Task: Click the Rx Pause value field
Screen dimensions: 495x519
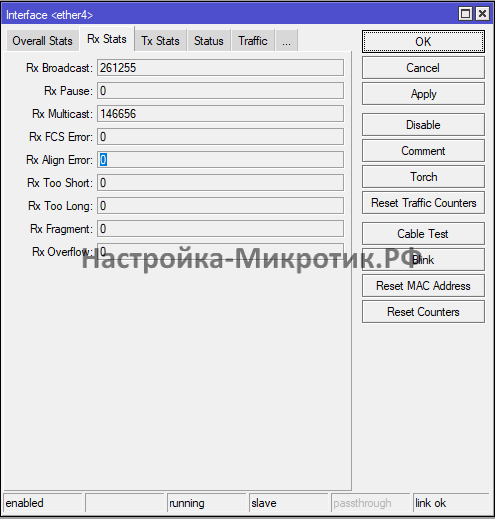Action: coord(220,91)
